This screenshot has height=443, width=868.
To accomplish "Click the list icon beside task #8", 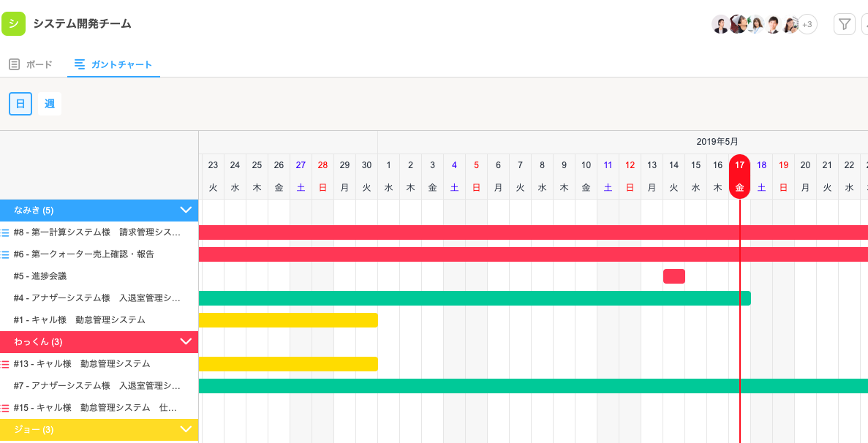I will click(5, 233).
